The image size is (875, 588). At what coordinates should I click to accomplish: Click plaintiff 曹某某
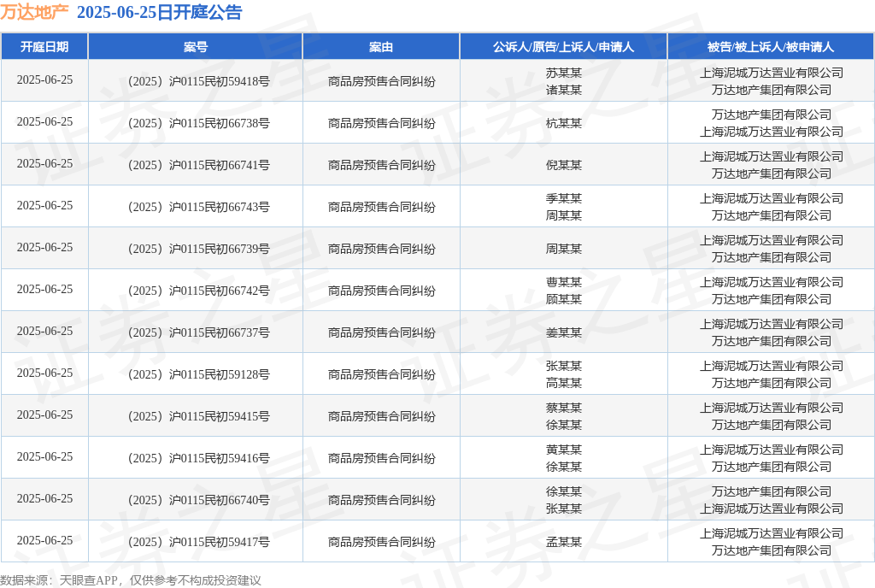coord(564,282)
